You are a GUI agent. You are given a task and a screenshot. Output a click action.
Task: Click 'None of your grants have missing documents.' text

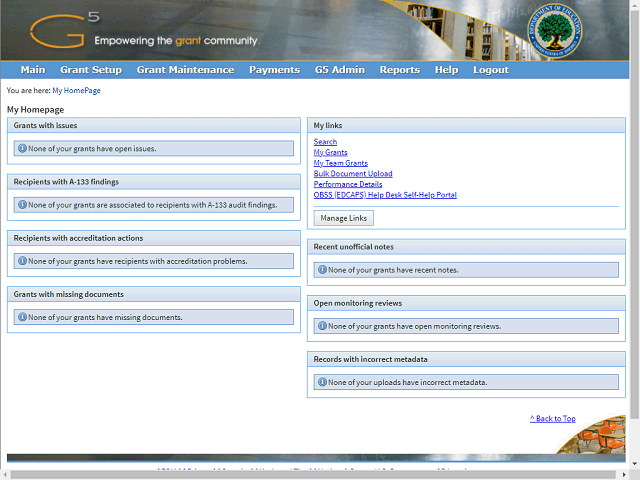click(x=105, y=317)
